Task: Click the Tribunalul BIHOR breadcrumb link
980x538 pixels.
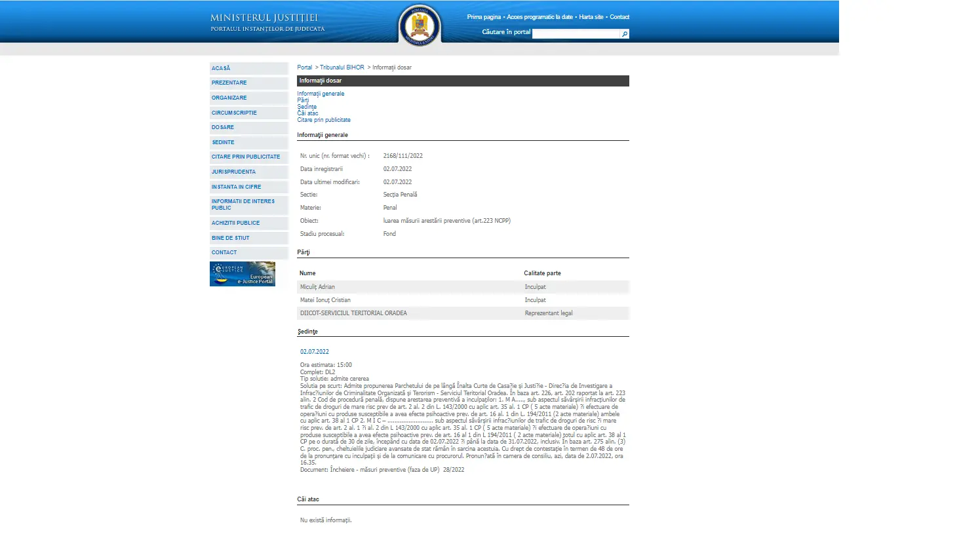Action: point(342,67)
